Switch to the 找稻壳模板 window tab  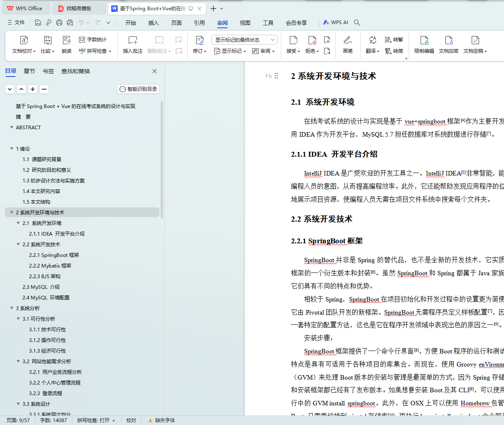(79, 8)
